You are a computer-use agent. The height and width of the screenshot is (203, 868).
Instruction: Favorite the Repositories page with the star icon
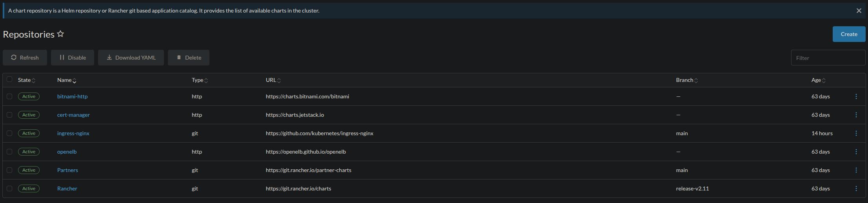(60, 34)
